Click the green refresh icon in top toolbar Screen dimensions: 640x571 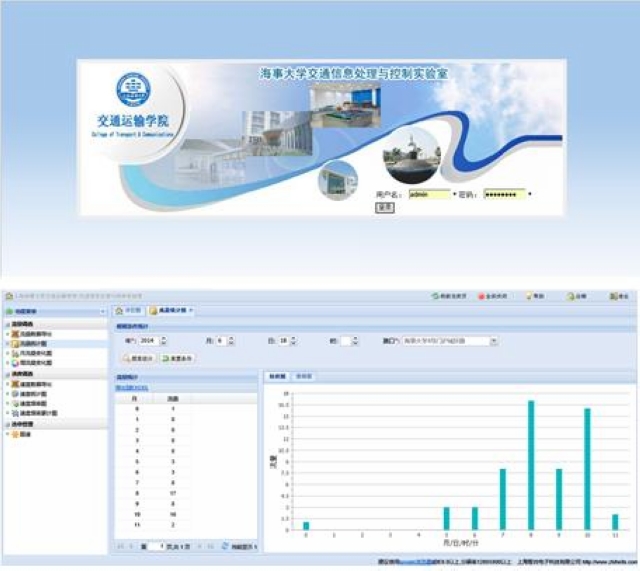pos(433,297)
